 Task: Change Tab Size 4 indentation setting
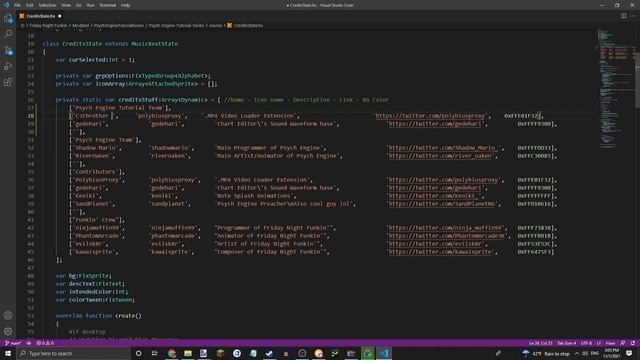[567, 343]
